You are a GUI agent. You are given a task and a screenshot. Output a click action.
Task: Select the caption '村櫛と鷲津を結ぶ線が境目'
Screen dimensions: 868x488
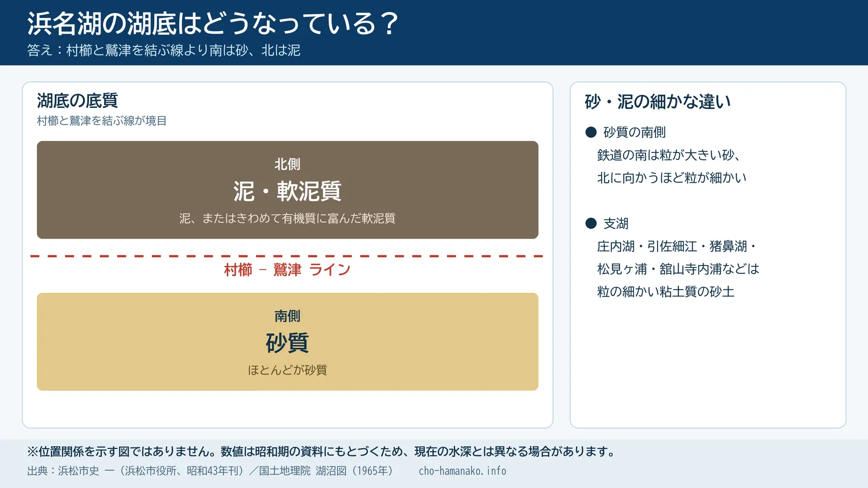102,121
